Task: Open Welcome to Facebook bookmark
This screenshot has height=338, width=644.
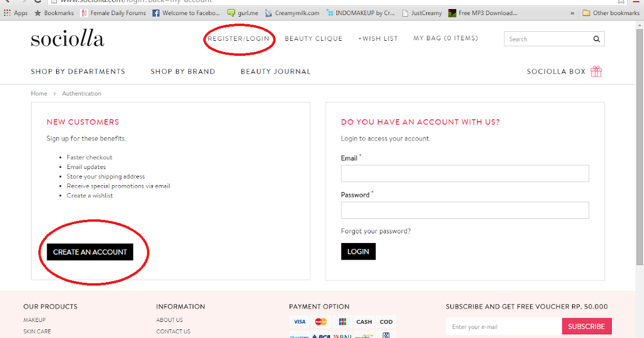Action: point(186,13)
